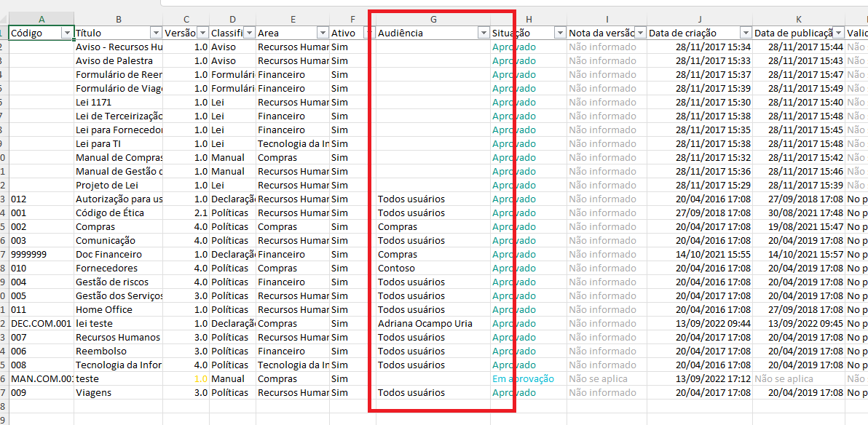
Task: Select the cell "Lei 1171"
Action: pyautogui.click(x=119, y=103)
